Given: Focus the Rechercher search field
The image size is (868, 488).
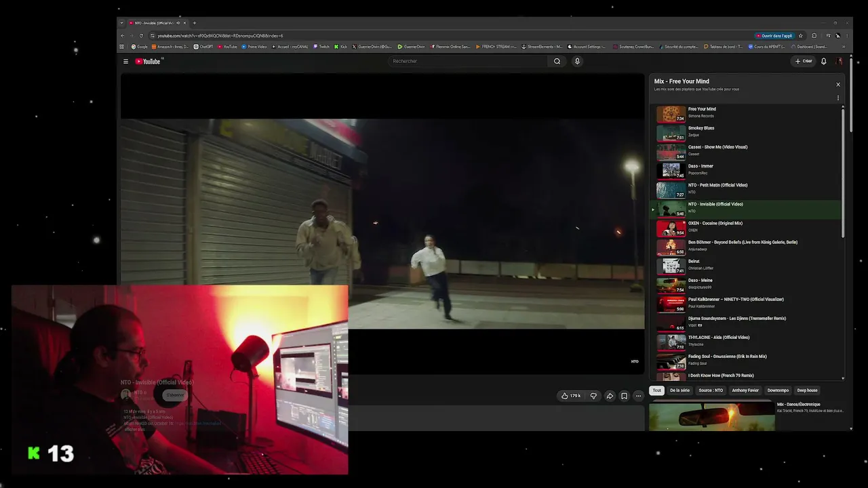Looking at the screenshot, I should 468,61.
